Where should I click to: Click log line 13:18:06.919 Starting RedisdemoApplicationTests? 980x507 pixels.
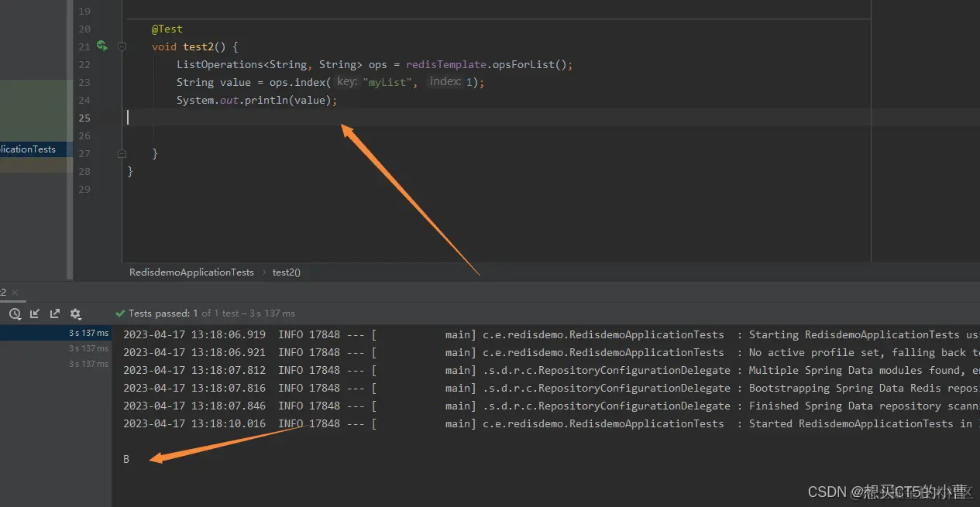click(x=551, y=335)
